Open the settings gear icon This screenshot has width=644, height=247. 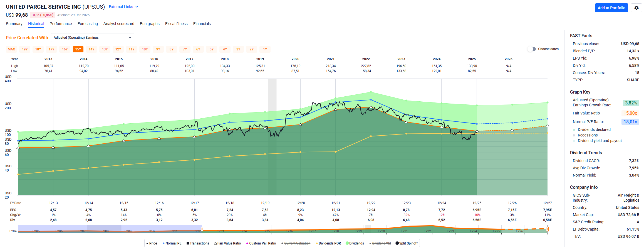(636, 8)
